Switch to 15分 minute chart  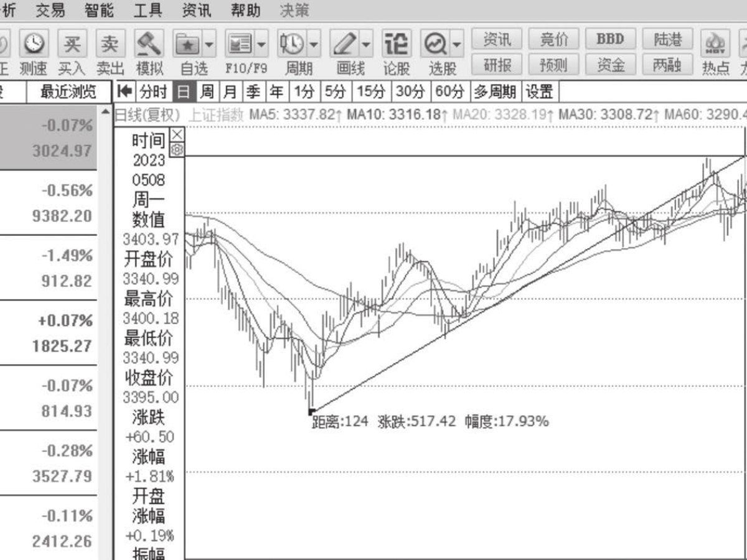click(x=370, y=92)
